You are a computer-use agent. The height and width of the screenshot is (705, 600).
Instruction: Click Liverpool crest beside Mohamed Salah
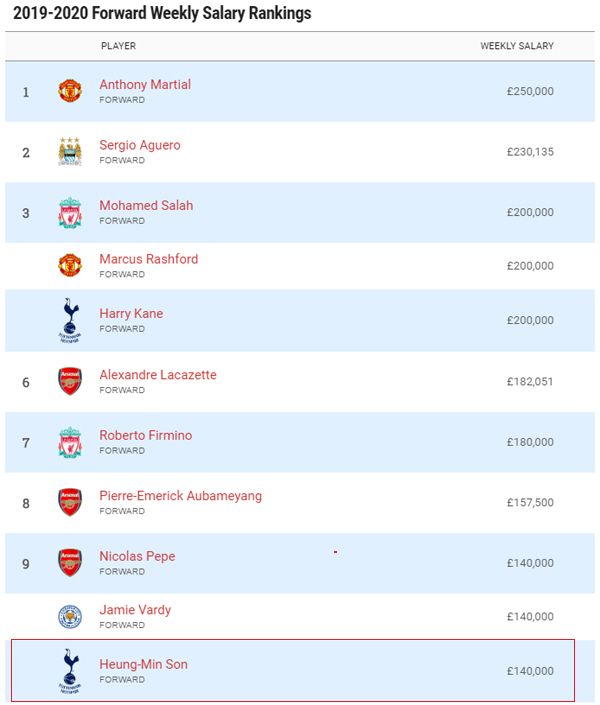pos(70,212)
